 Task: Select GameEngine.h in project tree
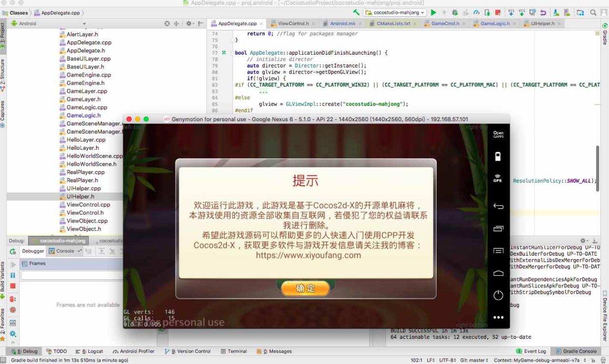tap(85, 83)
